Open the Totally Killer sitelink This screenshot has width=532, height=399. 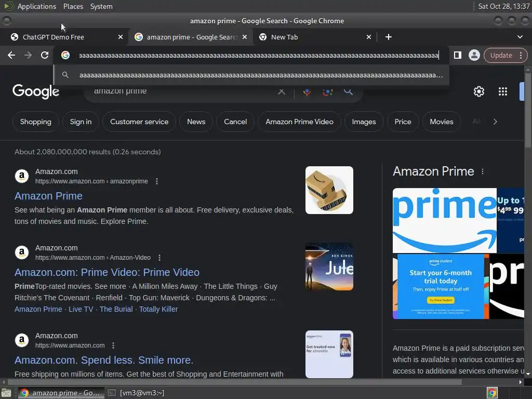158,309
